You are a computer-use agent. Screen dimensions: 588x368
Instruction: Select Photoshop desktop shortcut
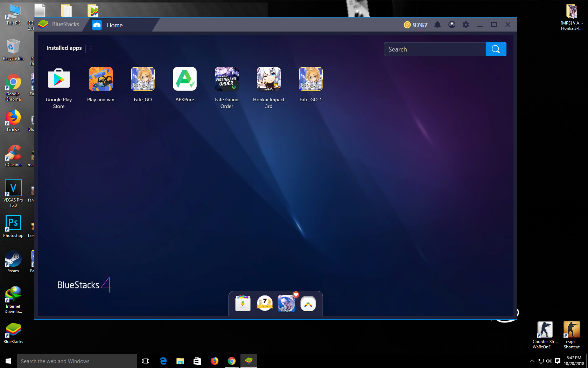pyautogui.click(x=13, y=226)
